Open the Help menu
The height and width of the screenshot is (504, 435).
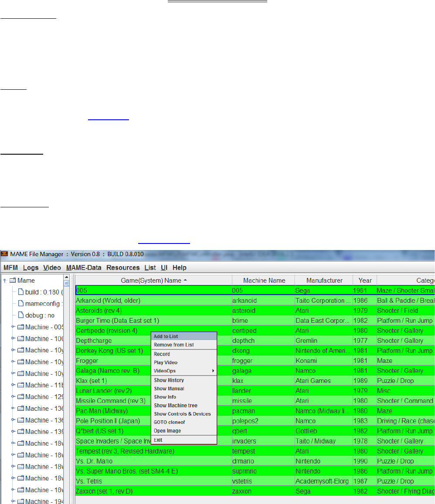(180, 267)
